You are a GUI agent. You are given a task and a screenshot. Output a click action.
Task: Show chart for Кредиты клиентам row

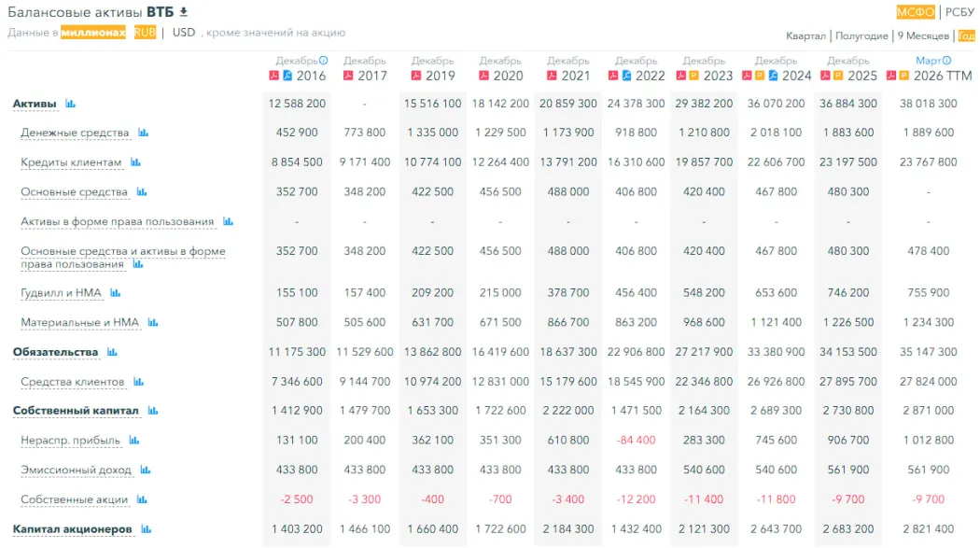tap(135, 162)
